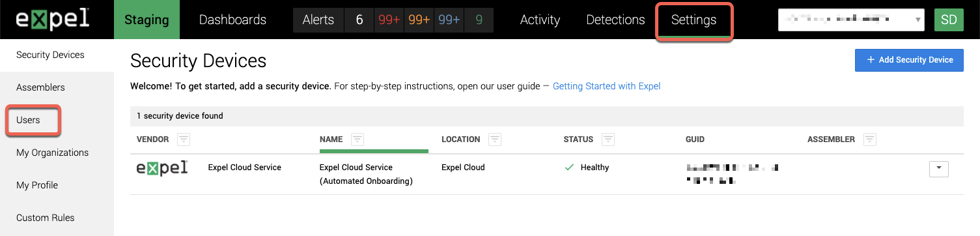This screenshot has height=236, width=980.
Task: Click the Expel logo in header
Action: pos(53,20)
